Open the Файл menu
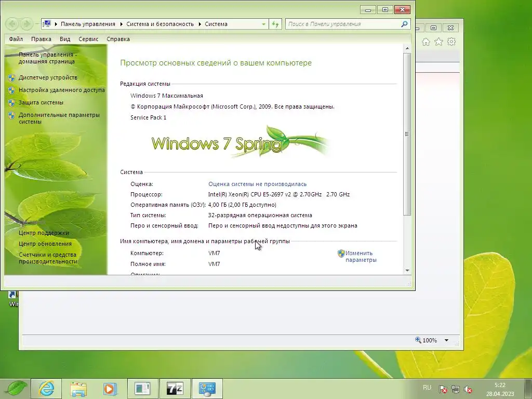Viewport: 532px width, 399px height. pyautogui.click(x=16, y=39)
